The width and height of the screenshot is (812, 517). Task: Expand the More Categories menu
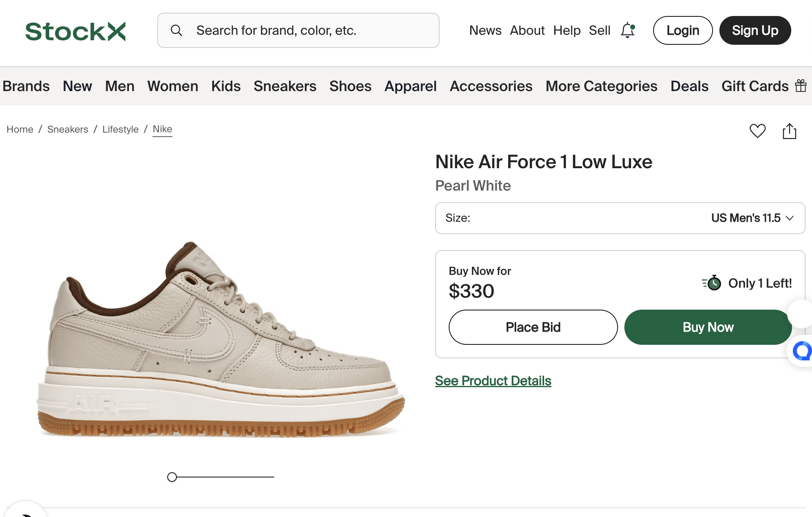coord(601,86)
